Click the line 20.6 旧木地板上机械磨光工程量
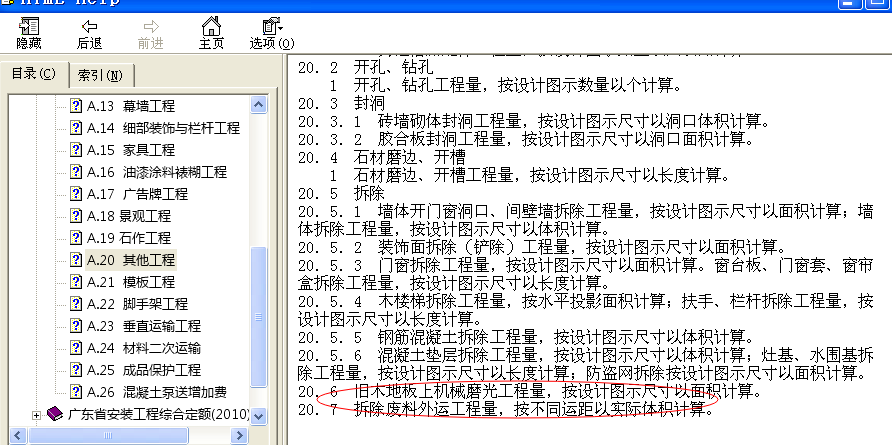The width and height of the screenshot is (892, 445). coord(530,392)
